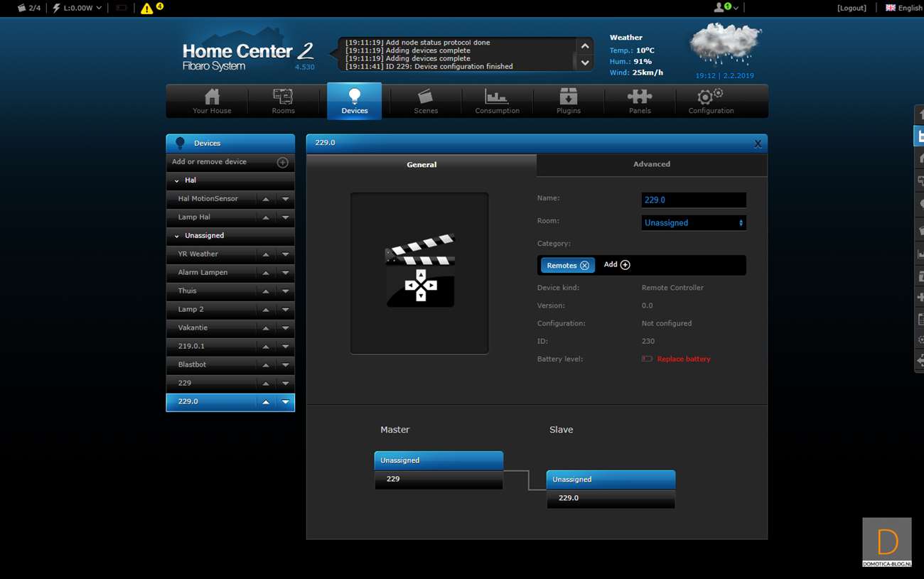The height and width of the screenshot is (579, 924).
Task: Add a new category
Action: tap(617, 265)
